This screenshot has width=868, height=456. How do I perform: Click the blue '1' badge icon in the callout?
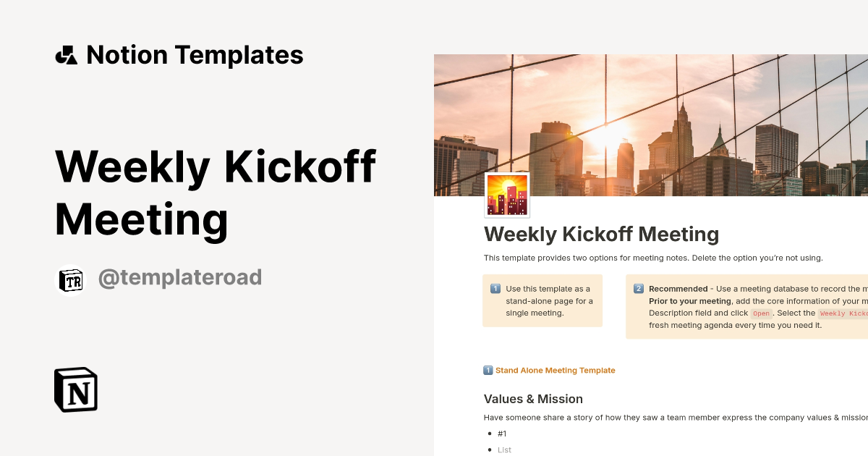click(x=493, y=289)
